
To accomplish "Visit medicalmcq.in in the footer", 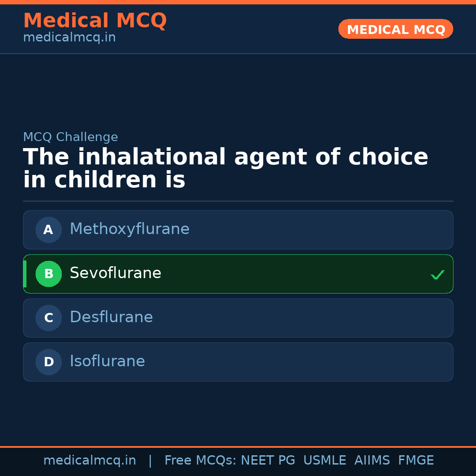I will pyautogui.click(x=90, y=460).
